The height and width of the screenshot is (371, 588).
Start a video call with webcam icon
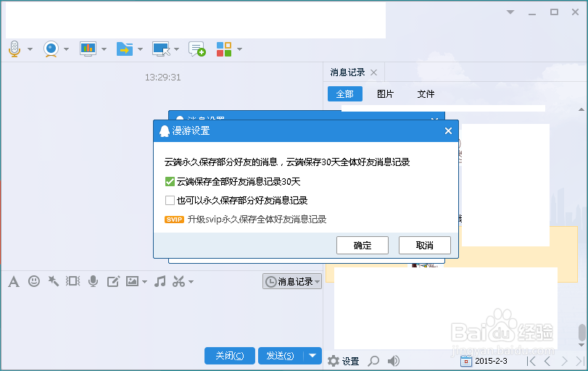click(x=51, y=49)
